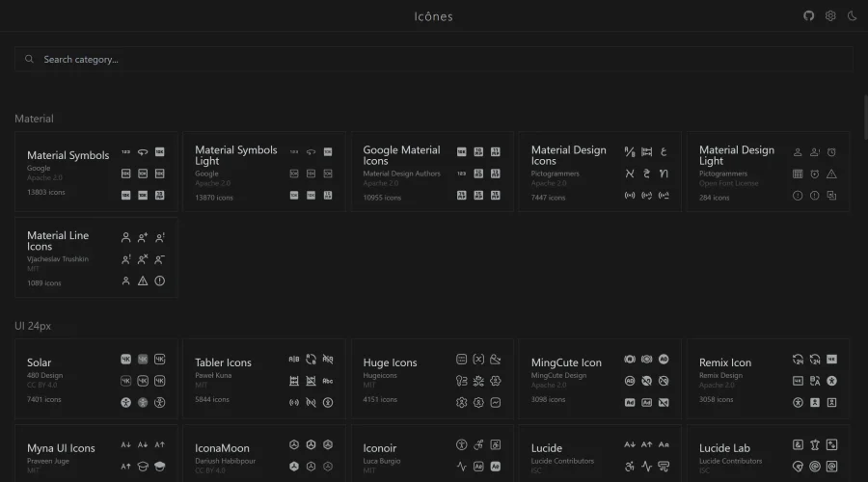Click the first broadcast signal icon in Material Design Icons
868x482 pixels.
630,196
